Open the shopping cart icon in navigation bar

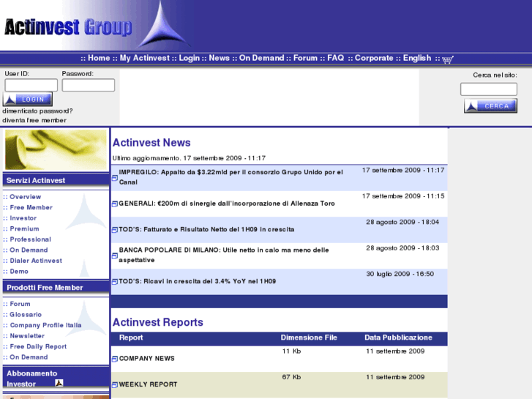pos(448,59)
